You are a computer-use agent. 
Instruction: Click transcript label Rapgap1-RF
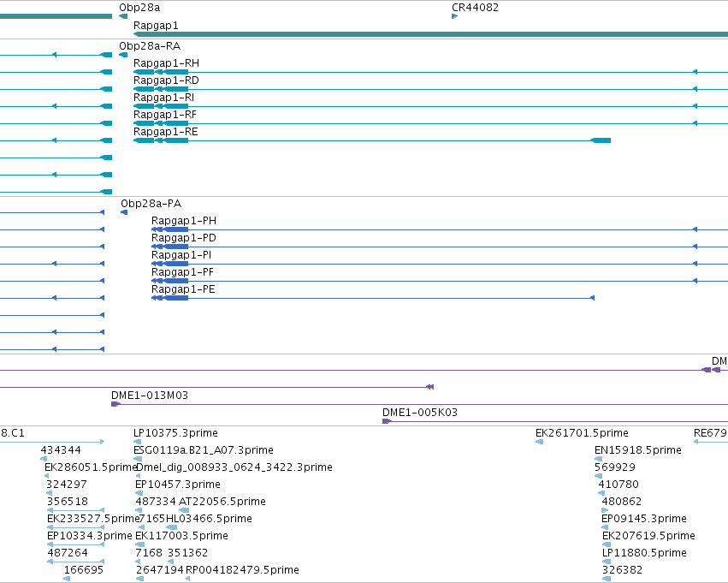165,115
